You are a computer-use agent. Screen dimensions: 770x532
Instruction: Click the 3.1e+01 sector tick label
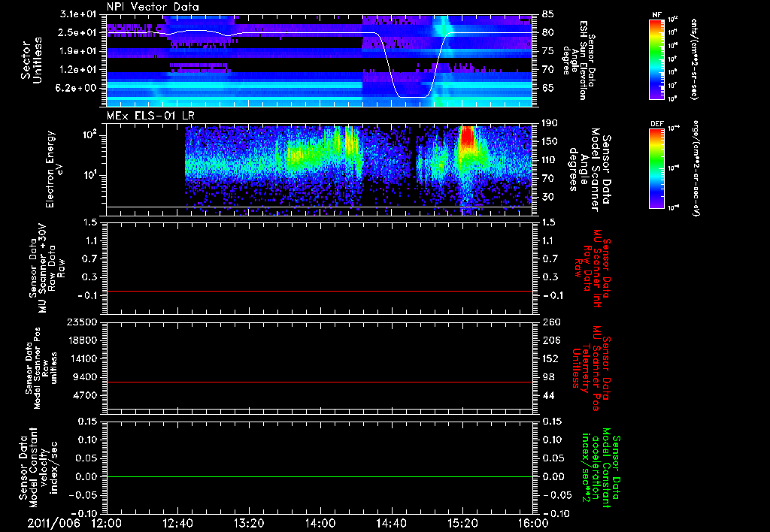point(78,14)
